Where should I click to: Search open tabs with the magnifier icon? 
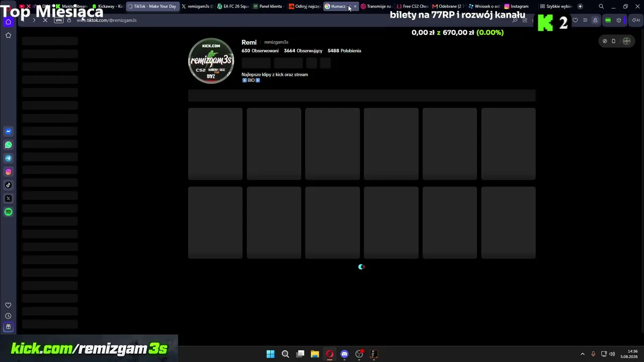601,7
